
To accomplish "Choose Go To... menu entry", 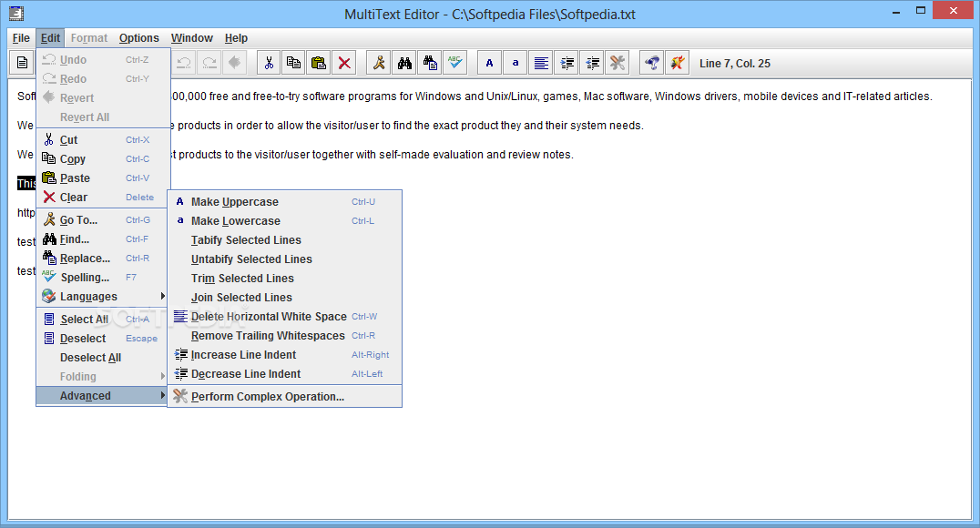I will [x=103, y=220].
